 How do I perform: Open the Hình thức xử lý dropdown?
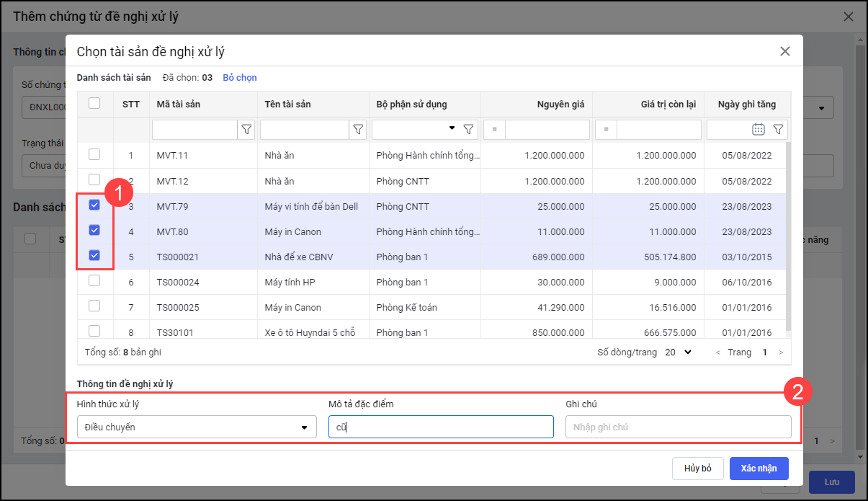coord(197,427)
